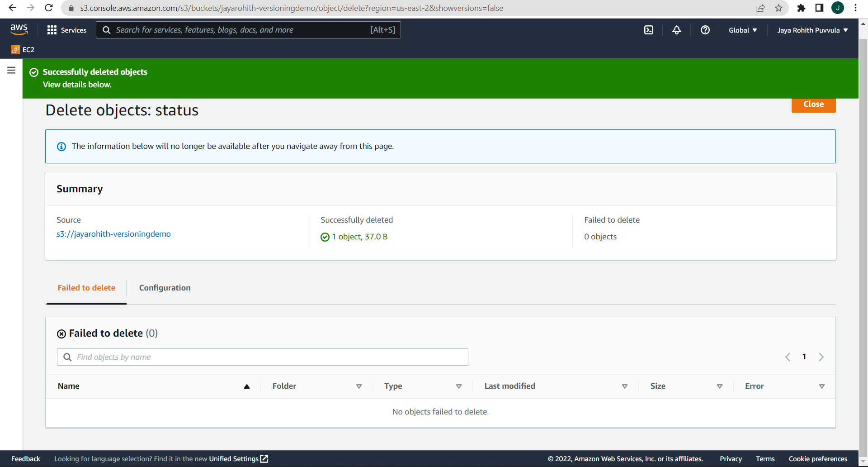Screen dimensions: 868x467
Task: Click the AWS logo to go home
Action: pyautogui.click(x=19, y=29)
